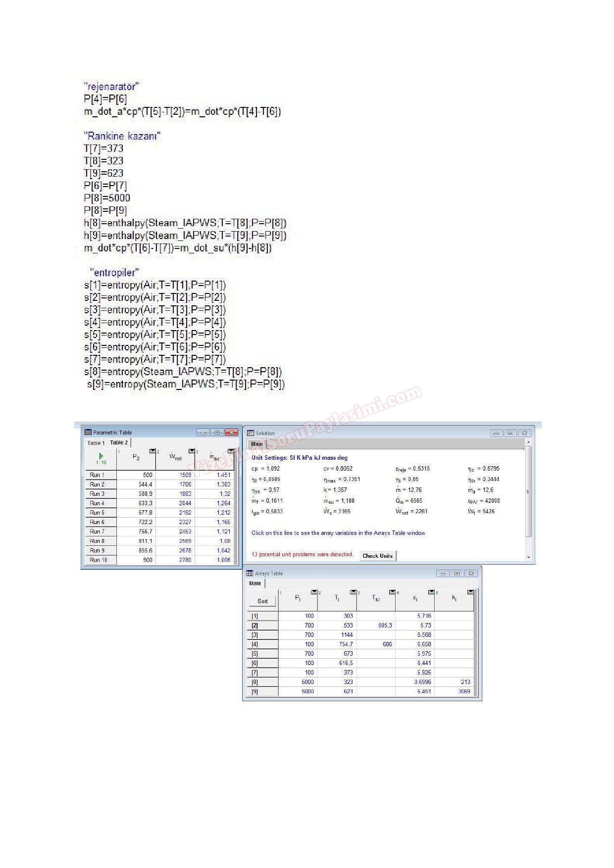Select the Run 5 row header

click(98, 513)
